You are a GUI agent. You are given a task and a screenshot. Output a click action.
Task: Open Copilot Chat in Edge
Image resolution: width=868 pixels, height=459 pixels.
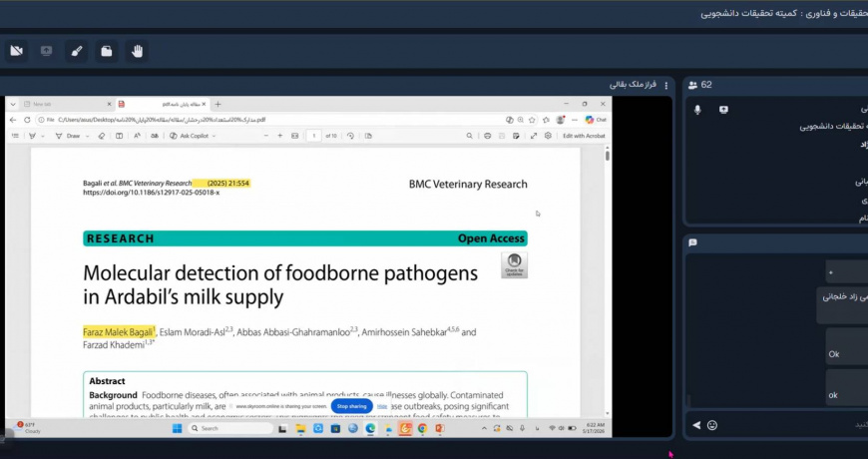(596, 120)
